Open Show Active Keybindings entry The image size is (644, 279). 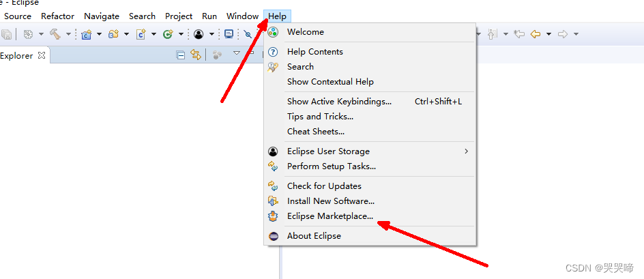[x=370, y=102]
